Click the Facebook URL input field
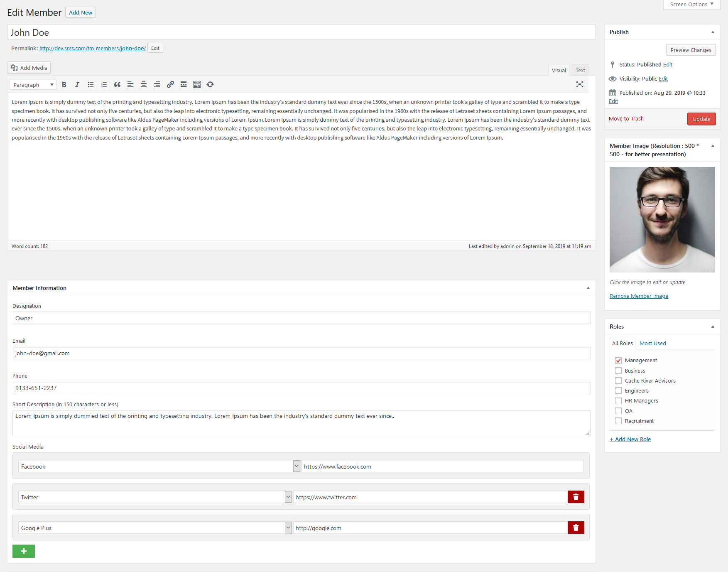The height and width of the screenshot is (572, 728). 442,466
